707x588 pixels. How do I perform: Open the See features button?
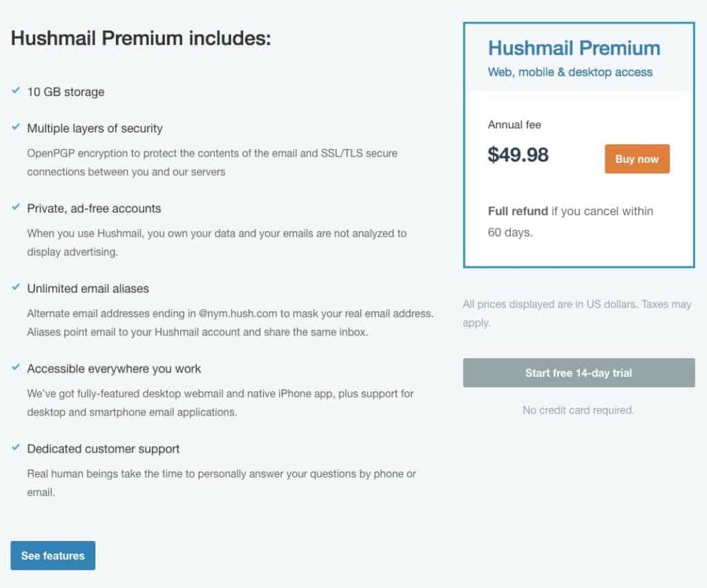[x=52, y=556]
